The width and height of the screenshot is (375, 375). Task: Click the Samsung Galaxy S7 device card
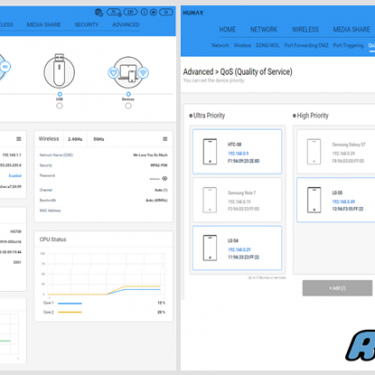[x=336, y=152]
